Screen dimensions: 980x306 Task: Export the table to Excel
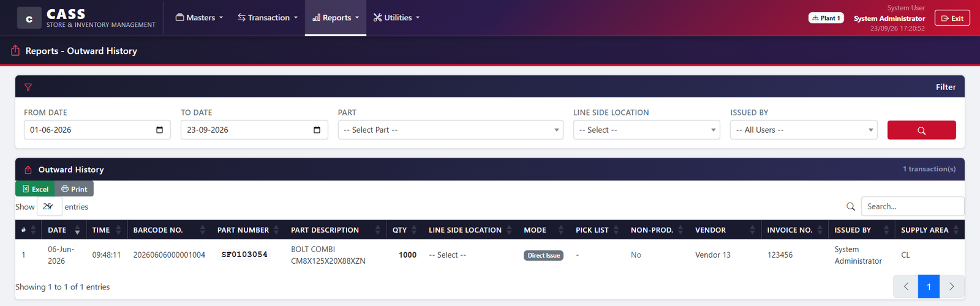click(x=35, y=188)
